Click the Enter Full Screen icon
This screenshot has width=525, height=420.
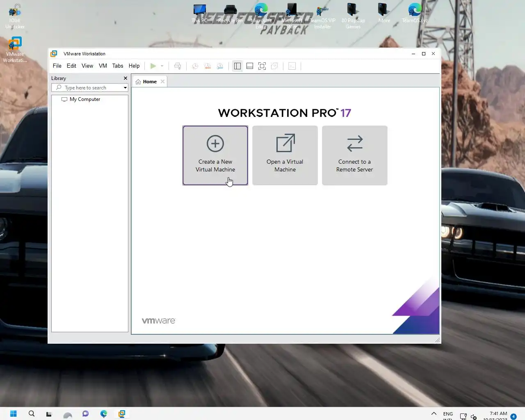tap(262, 66)
